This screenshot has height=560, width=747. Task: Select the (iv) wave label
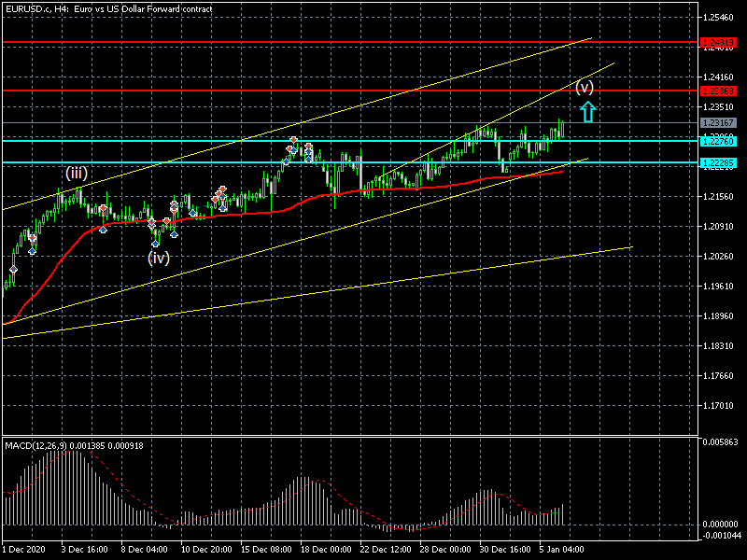point(159,258)
